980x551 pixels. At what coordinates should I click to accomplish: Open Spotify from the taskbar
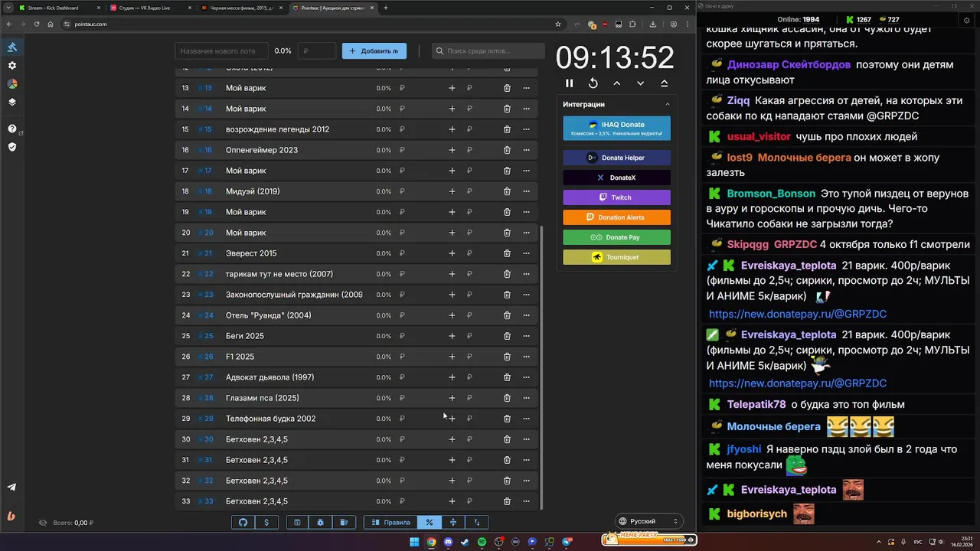tap(482, 542)
